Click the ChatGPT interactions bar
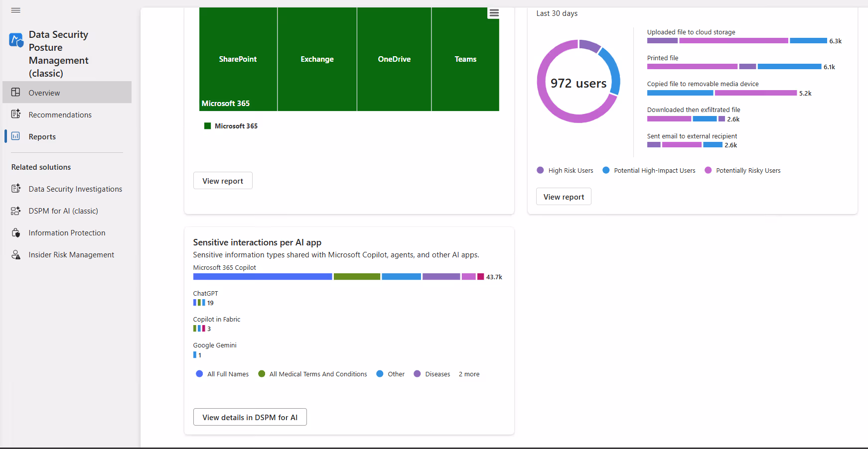 [x=199, y=303]
